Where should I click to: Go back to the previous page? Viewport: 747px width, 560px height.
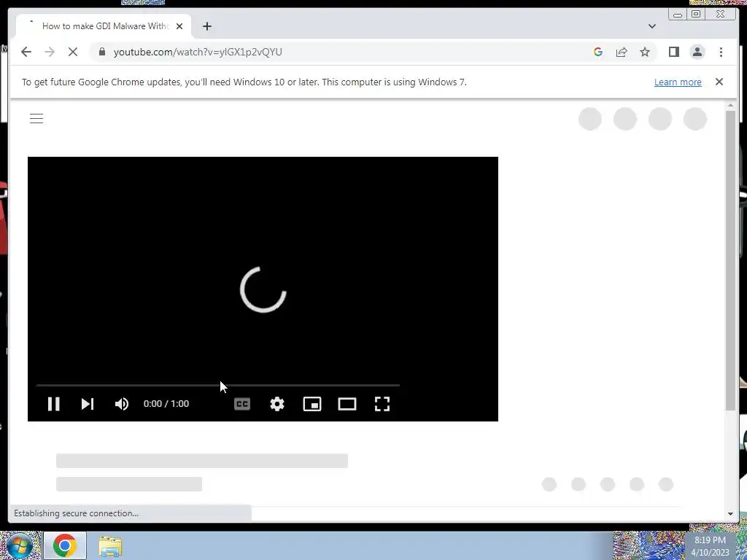pos(26,52)
